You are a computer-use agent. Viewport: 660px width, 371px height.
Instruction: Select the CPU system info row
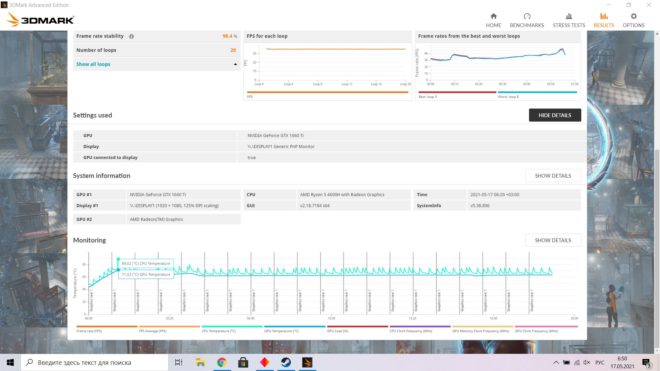[x=327, y=195]
